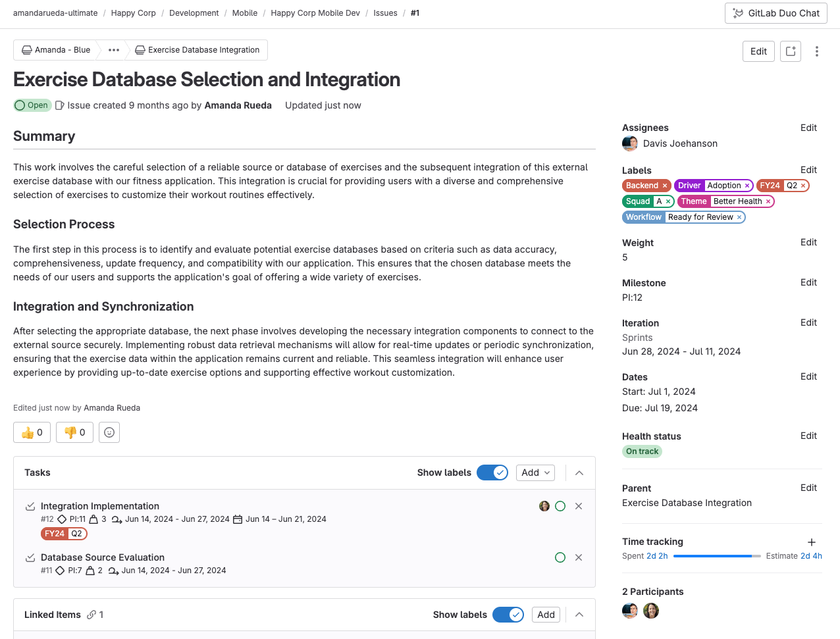The image size is (840, 639).
Task: Click the time tracking progress bar
Action: click(x=717, y=556)
